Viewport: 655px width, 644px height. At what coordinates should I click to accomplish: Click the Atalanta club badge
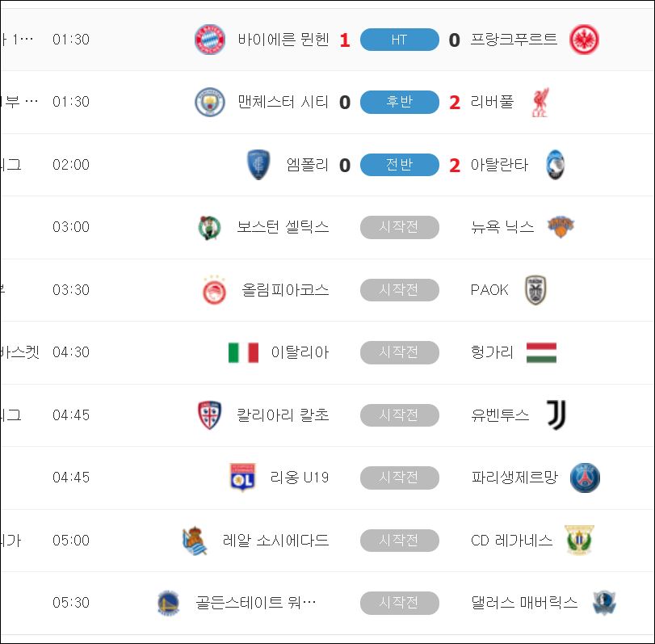555,165
